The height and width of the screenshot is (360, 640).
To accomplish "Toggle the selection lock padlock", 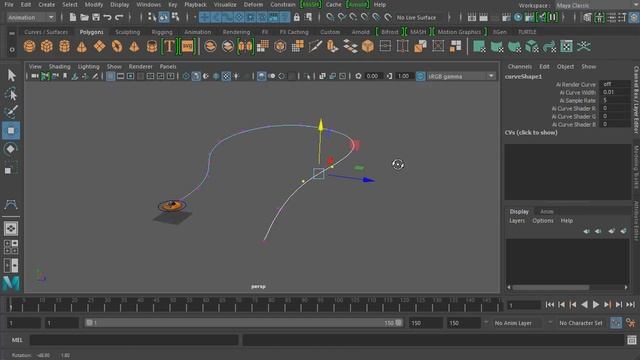I will pyautogui.click(x=297, y=17).
